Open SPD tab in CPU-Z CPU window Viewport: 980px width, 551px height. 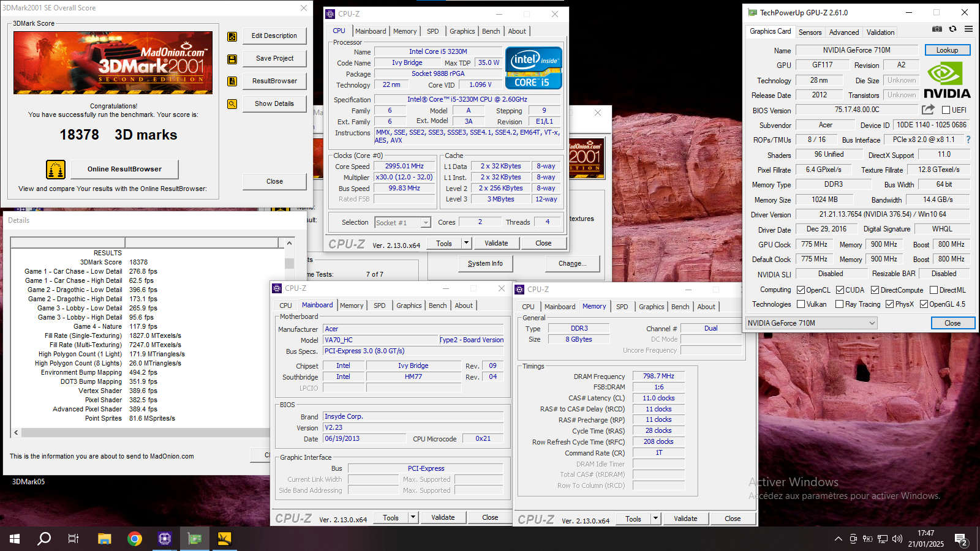433,31
